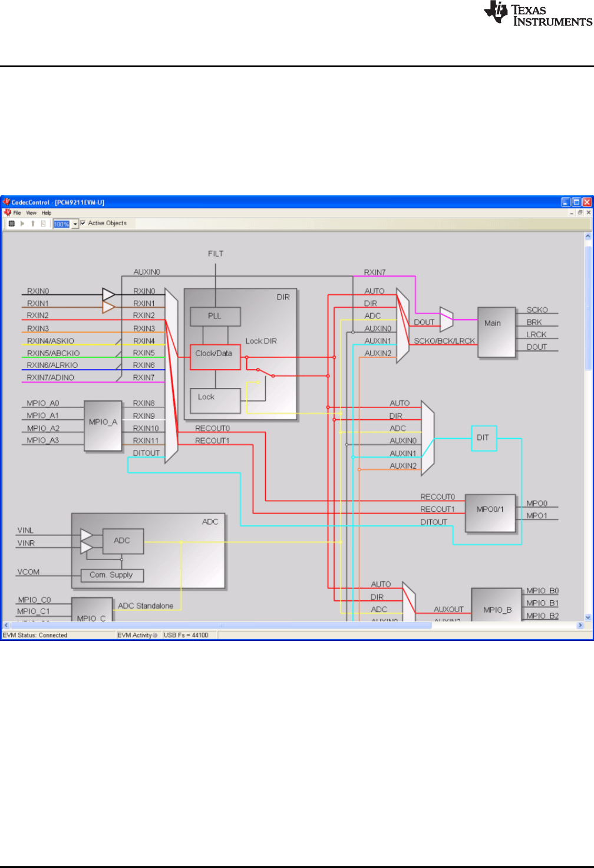The width and height of the screenshot is (594, 868).
Task: Click the MPIO_B block
Action: click(x=497, y=604)
